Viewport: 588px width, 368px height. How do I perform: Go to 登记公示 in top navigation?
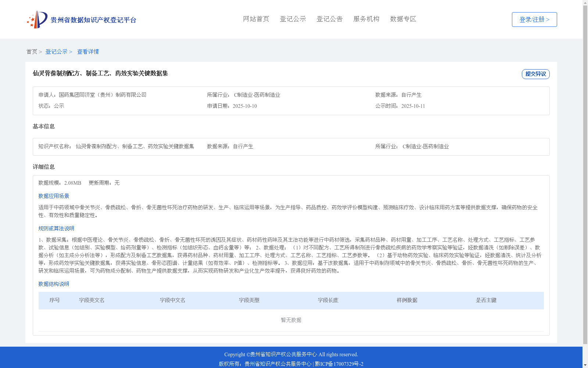[293, 19]
